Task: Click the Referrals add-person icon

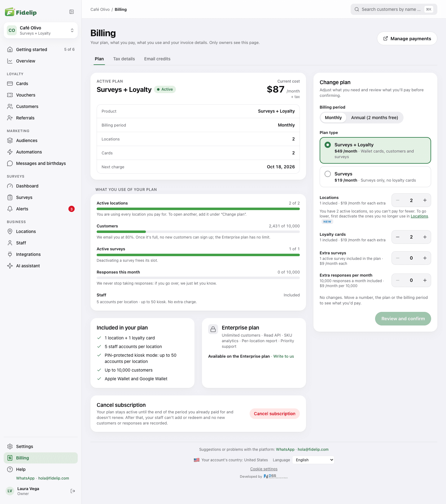Action: (10, 118)
